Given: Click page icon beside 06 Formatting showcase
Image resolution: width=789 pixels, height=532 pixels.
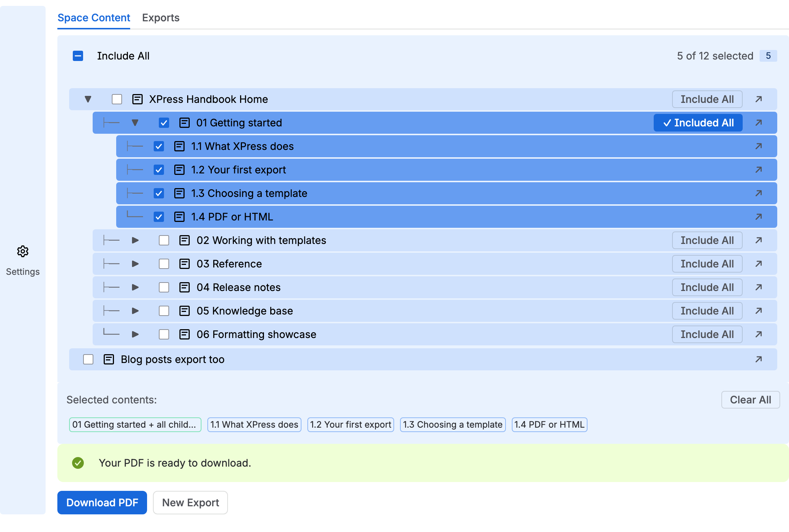Looking at the screenshot, I should click(185, 334).
